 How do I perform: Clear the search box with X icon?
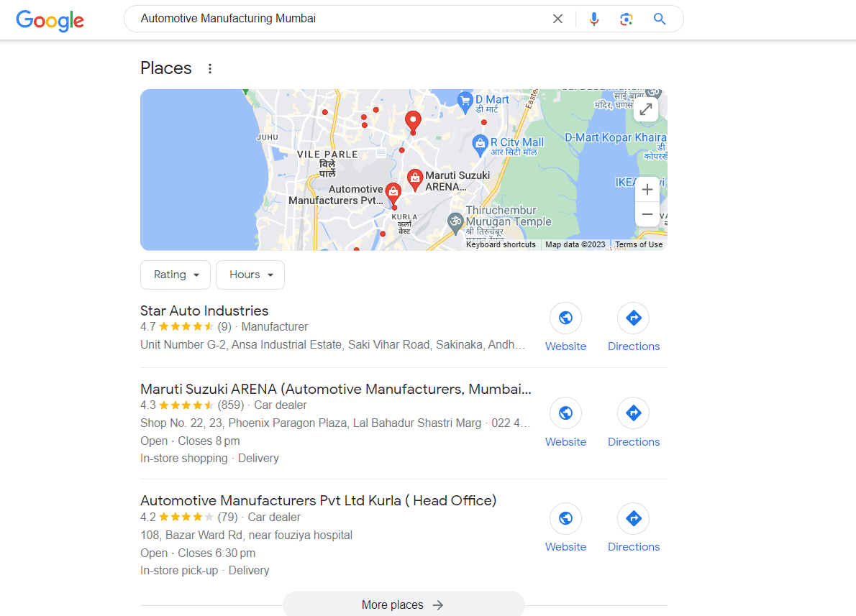(x=557, y=19)
